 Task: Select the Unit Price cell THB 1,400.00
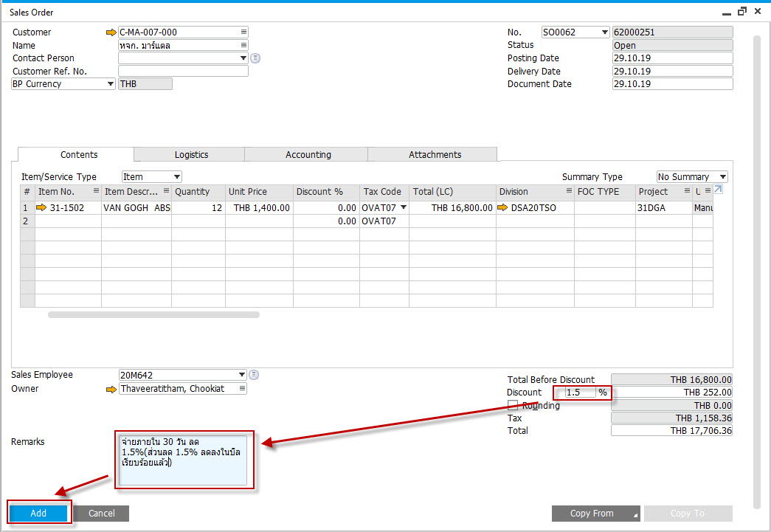click(260, 208)
